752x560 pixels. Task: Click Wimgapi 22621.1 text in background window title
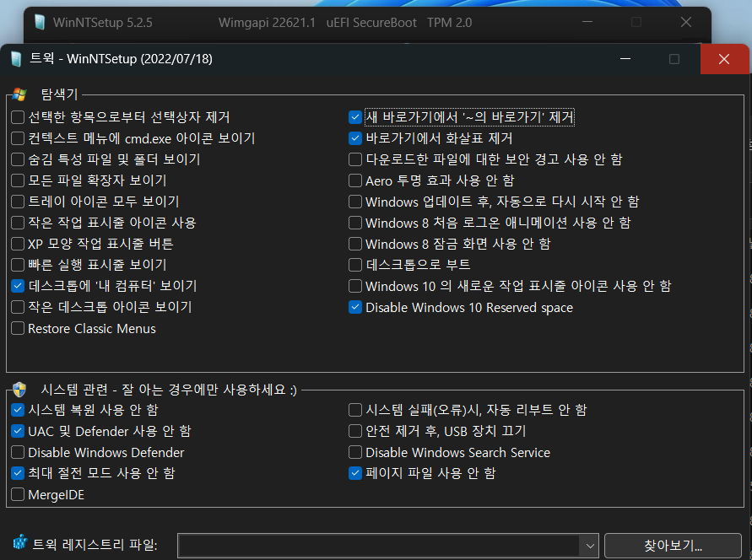coord(268,23)
